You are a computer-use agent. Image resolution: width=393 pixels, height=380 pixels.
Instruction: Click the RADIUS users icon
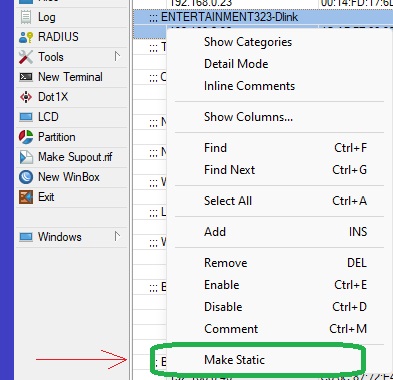[26, 37]
